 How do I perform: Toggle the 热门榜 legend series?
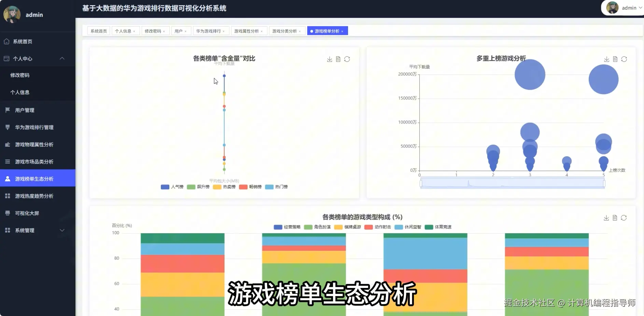click(277, 187)
